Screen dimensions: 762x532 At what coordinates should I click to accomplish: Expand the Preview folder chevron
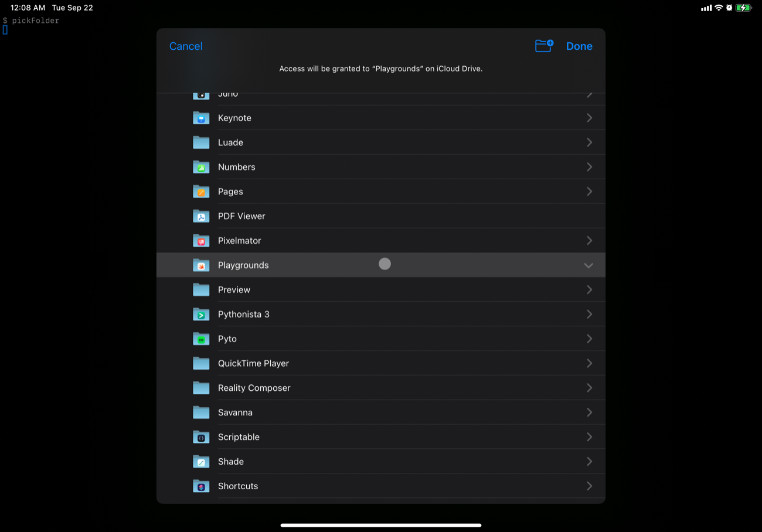589,290
